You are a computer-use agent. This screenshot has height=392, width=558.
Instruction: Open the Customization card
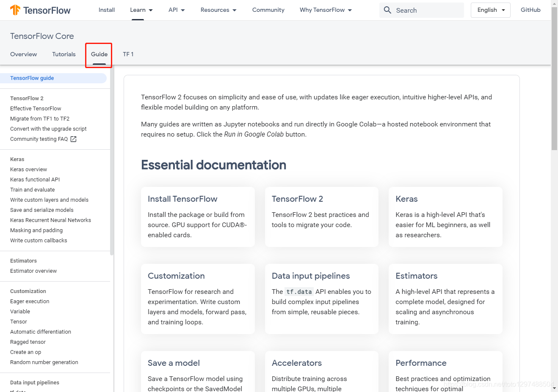tap(198, 299)
